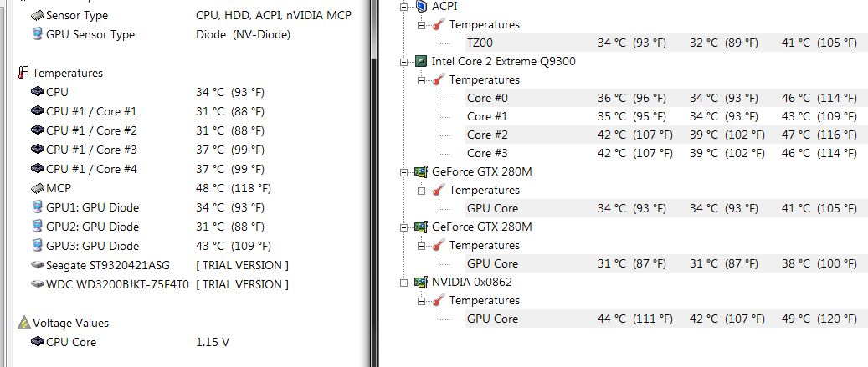Click the Intel Core 2 Extreme chip icon

coord(421,61)
